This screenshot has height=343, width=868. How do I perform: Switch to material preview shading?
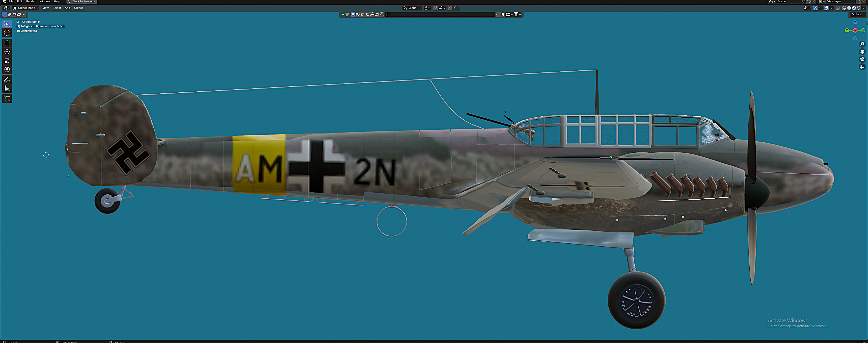(x=854, y=8)
